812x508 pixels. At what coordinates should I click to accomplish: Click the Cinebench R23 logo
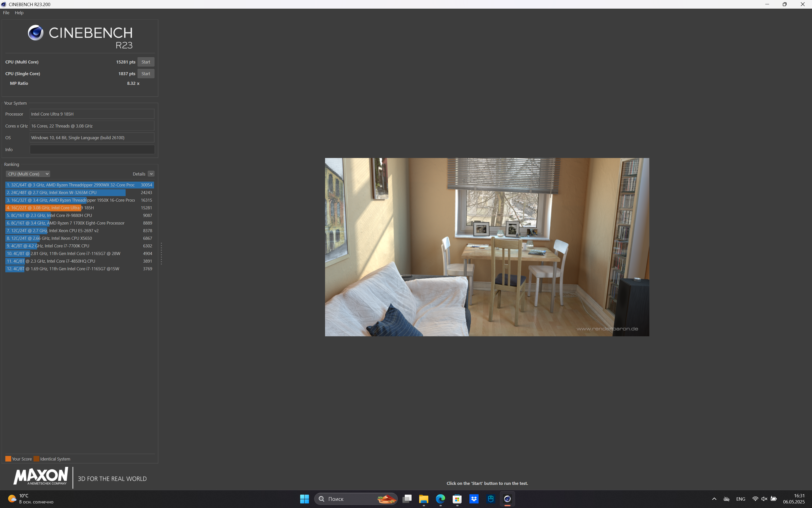point(80,37)
